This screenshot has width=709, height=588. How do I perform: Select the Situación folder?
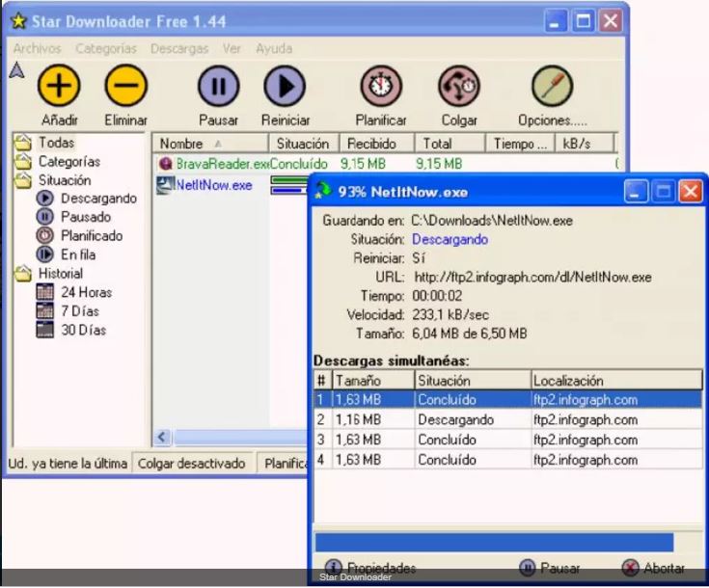(52, 180)
